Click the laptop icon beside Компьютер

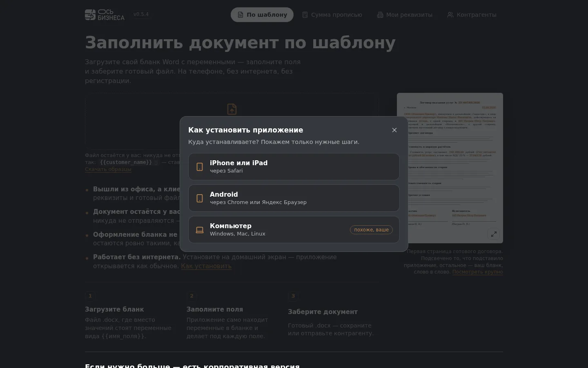click(x=200, y=230)
